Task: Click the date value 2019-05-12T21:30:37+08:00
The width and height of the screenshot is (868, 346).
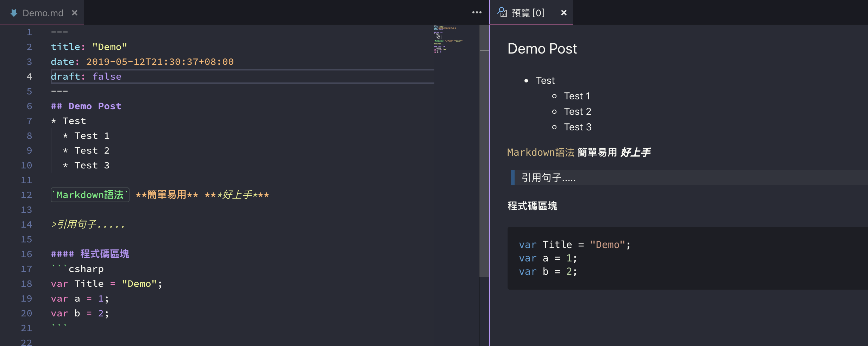Action: 160,62
